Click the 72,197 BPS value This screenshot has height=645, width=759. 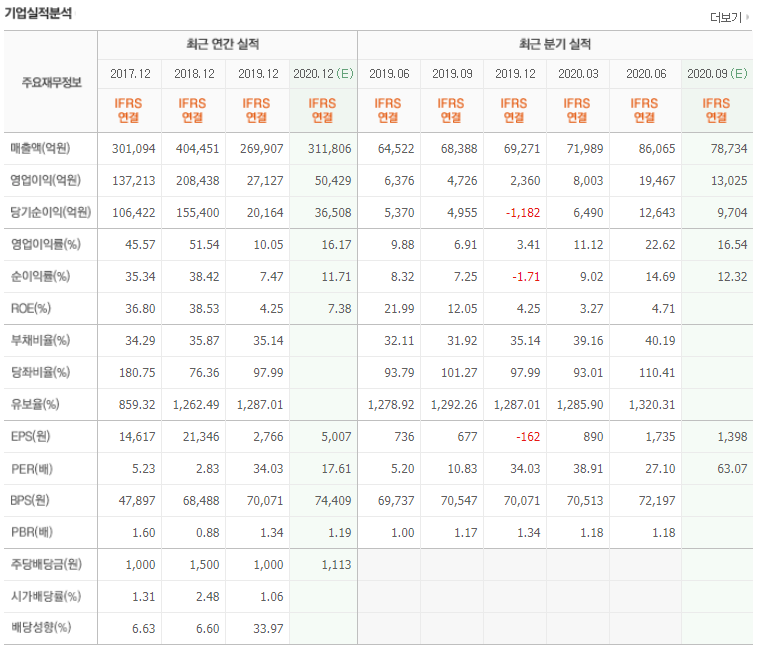pos(657,501)
